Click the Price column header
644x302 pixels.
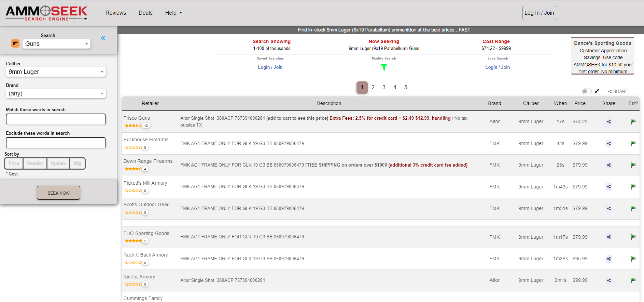[x=580, y=103]
